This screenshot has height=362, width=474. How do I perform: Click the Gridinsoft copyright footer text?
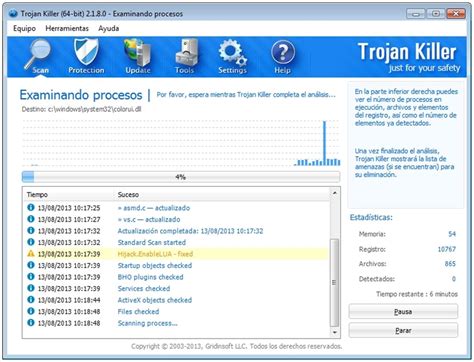pos(237,346)
